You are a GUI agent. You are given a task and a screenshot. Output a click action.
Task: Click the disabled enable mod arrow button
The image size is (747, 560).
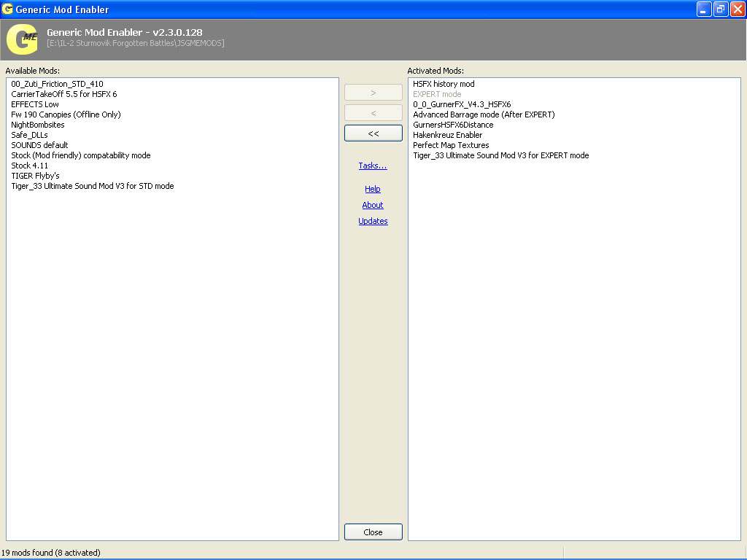373,93
